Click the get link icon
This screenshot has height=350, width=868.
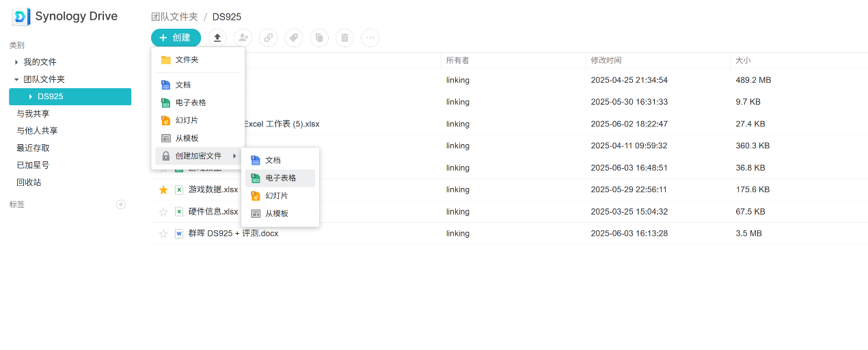pyautogui.click(x=268, y=38)
